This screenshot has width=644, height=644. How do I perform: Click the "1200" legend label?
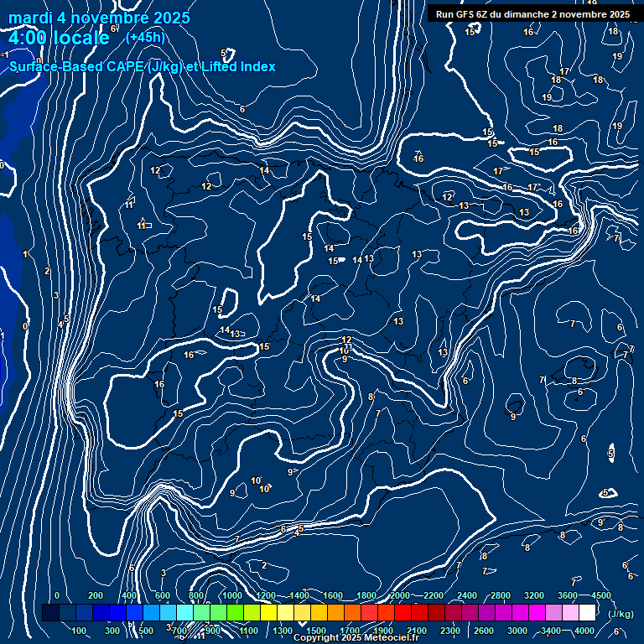pyautogui.click(x=266, y=595)
